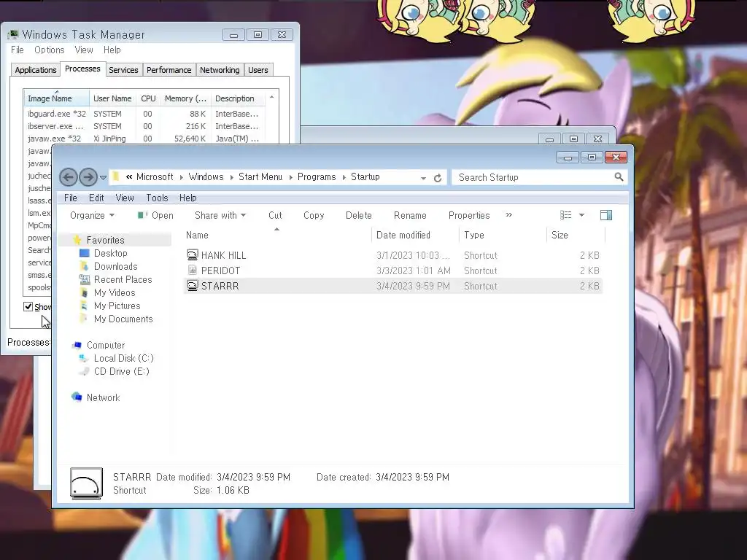Open Recent Places in Favorites
This screenshot has width=747, height=560.
(x=123, y=279)
